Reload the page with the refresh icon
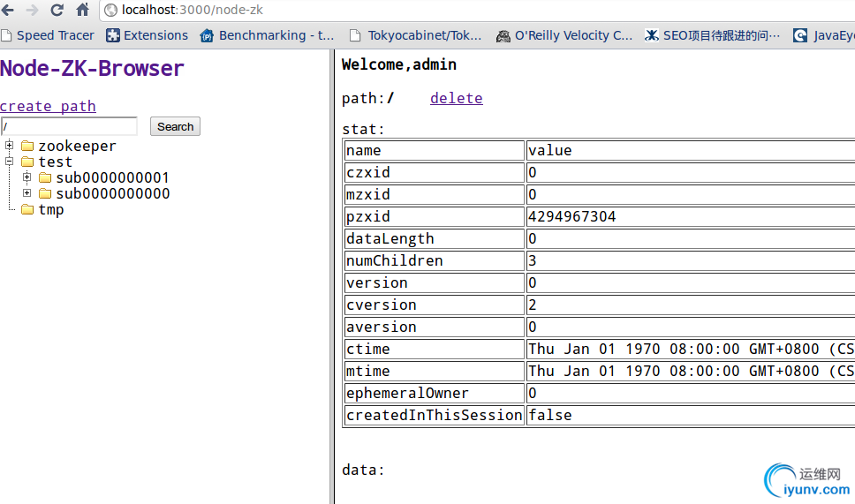The height and width of the screenshot is (504, 855). [57, 11]
